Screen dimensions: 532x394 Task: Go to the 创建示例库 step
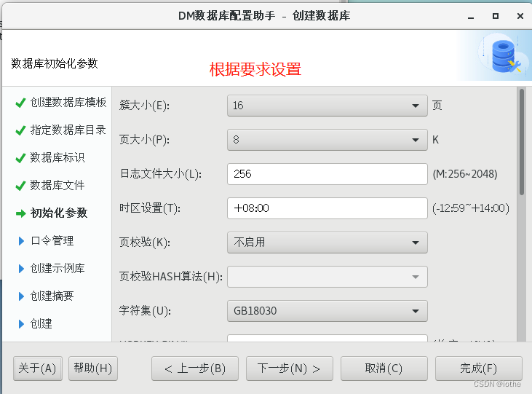click(x=57, y=268)
